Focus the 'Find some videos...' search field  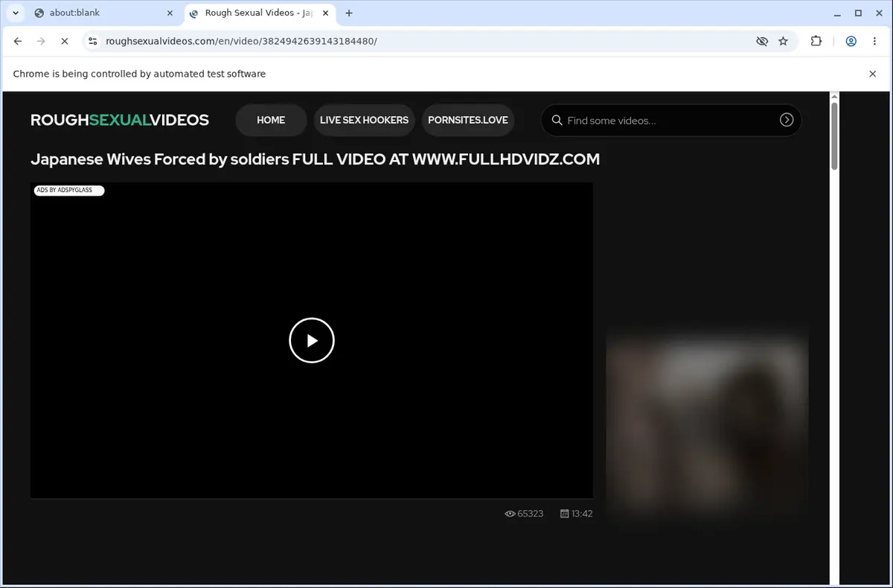(670, 121)
